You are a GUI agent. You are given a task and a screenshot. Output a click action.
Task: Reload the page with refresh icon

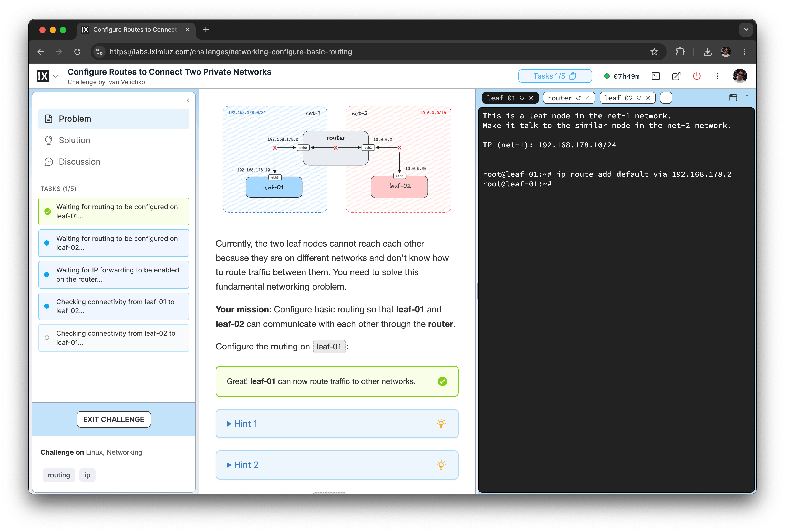tap(77, 52)
